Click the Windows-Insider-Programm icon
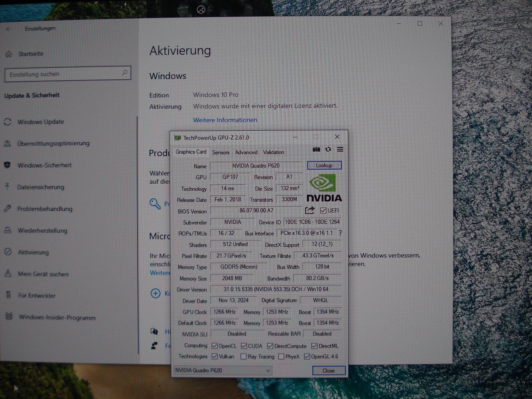 (9, 317)
